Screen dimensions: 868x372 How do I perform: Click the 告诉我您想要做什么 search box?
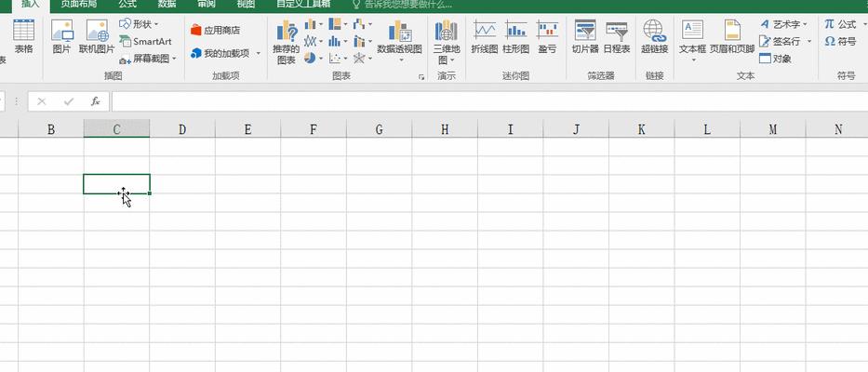coord(403,5)
